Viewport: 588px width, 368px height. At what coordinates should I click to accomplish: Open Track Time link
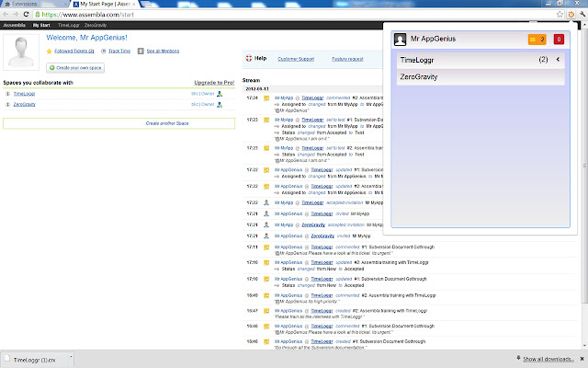tap(119, 52)
